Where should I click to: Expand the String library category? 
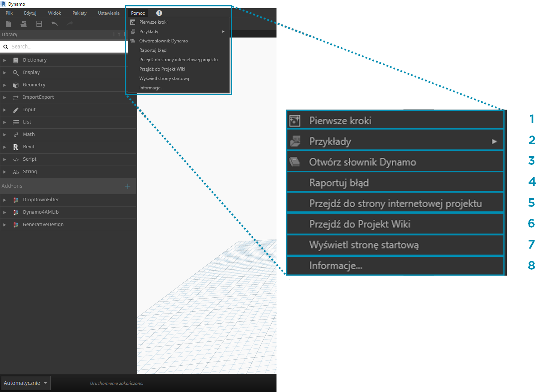(x=5, y=172)
